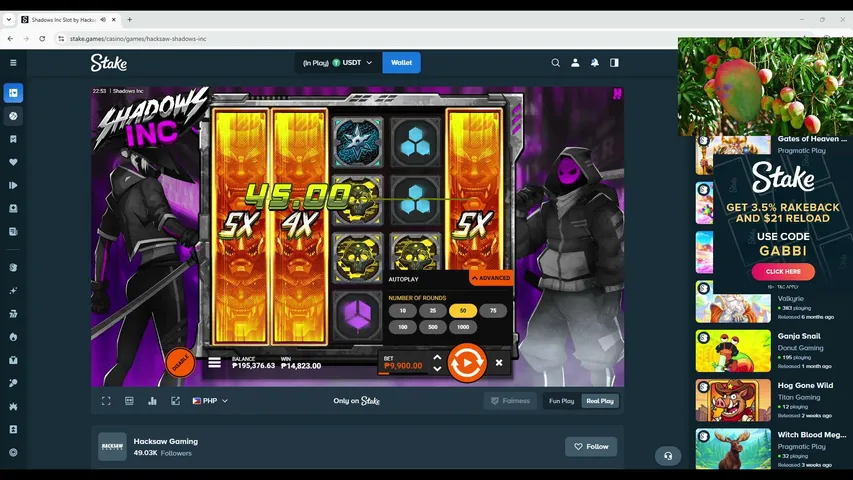Open the browser tab list chevron

[x=9, y=20]
